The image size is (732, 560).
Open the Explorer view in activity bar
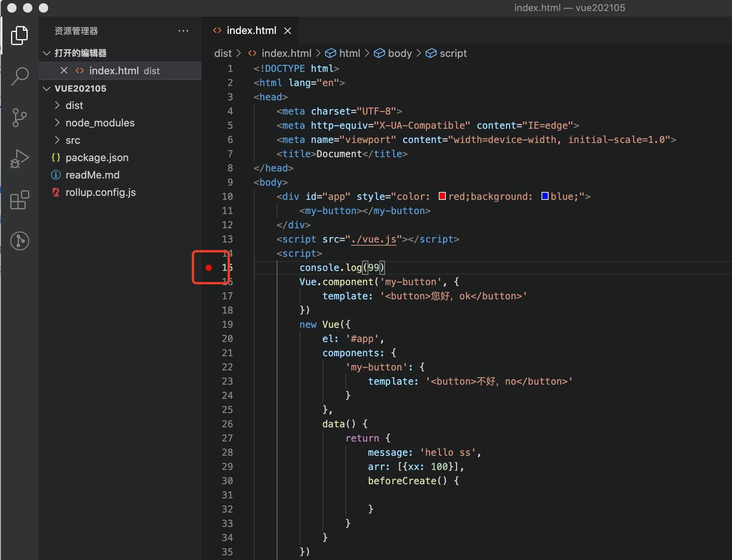(x=19, y=36)
